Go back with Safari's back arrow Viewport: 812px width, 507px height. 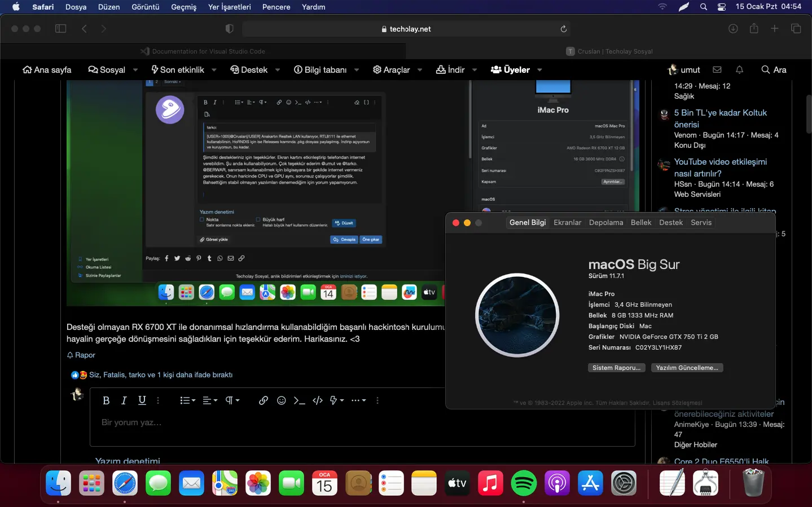(84, 29)
